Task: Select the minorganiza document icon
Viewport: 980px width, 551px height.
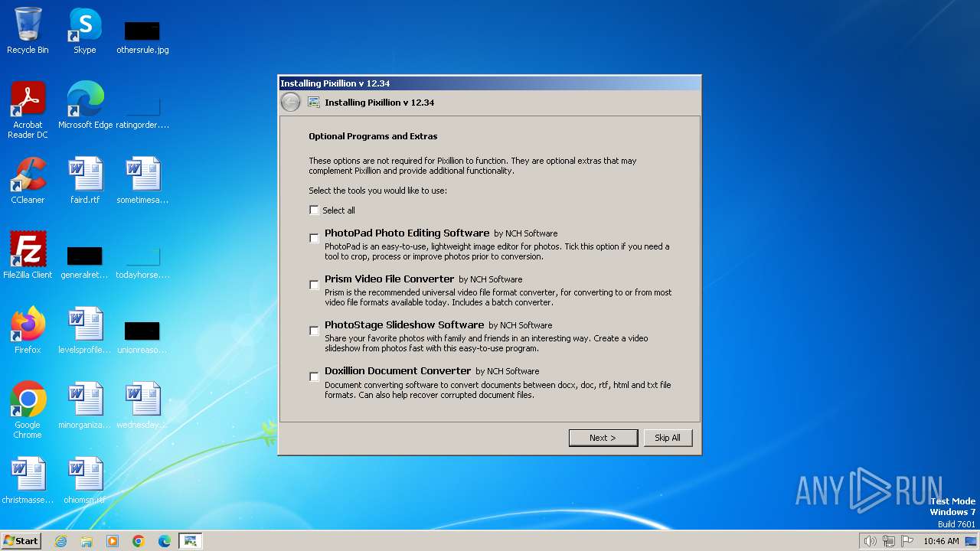Action: point(85,406)
